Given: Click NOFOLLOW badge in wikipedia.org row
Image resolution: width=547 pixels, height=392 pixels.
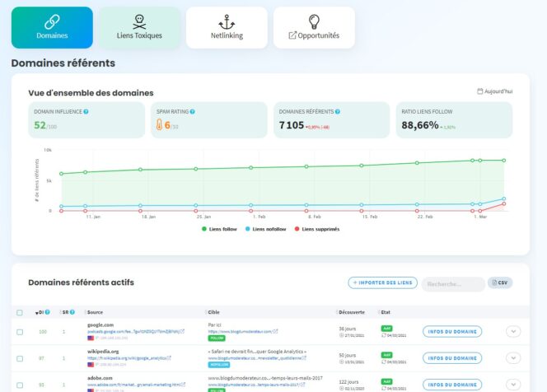Looking at the screenshot, I should [x=219, y=365].
